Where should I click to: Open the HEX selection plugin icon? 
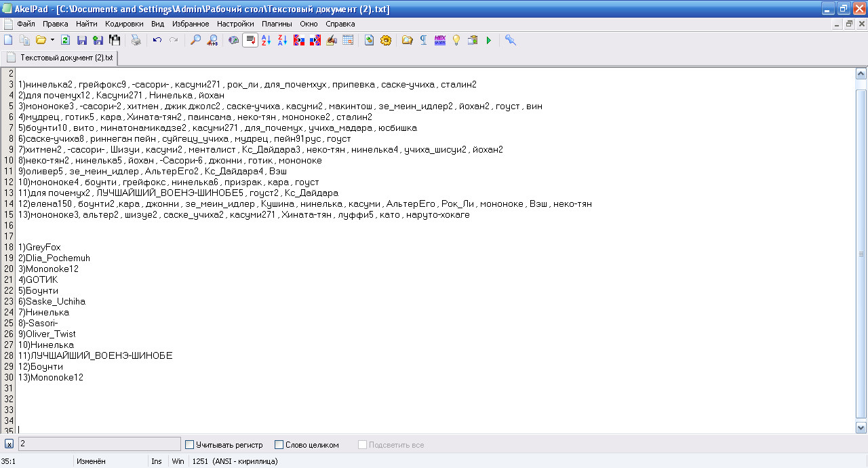click(x=439, y=41)
